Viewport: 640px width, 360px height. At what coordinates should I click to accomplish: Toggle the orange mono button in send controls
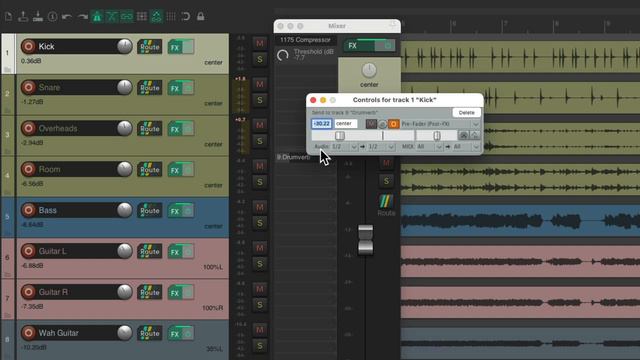click(x=393, y=124)
